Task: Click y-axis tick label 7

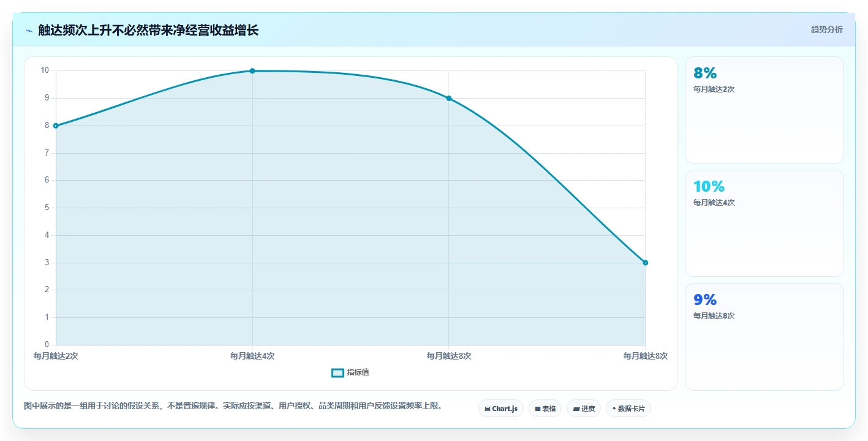Action: point(47,153)
